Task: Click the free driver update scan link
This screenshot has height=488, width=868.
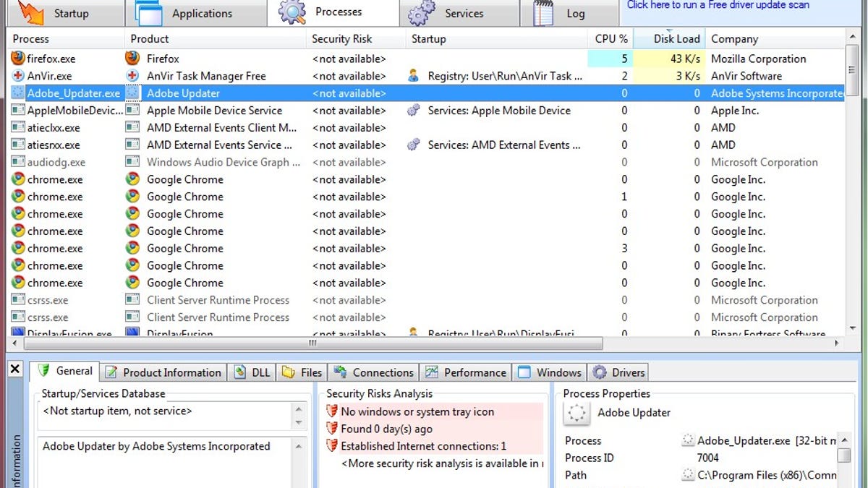Action: pyautogui.click(x=718, y=5)
